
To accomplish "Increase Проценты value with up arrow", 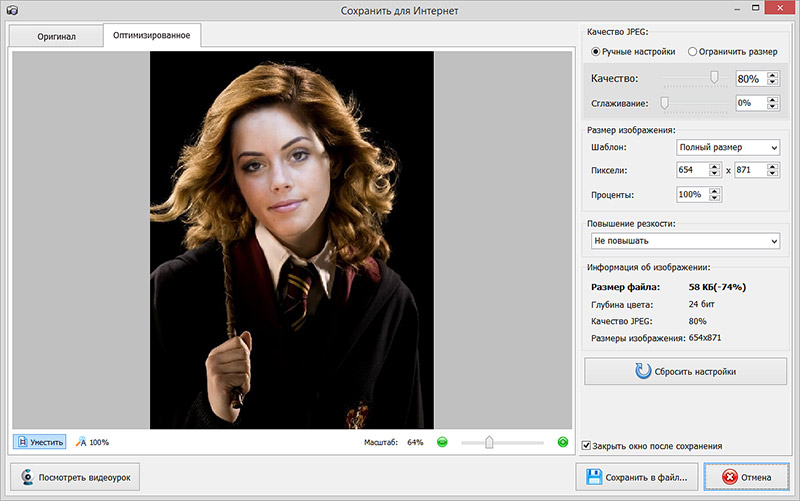I will (x=714, y=191).
